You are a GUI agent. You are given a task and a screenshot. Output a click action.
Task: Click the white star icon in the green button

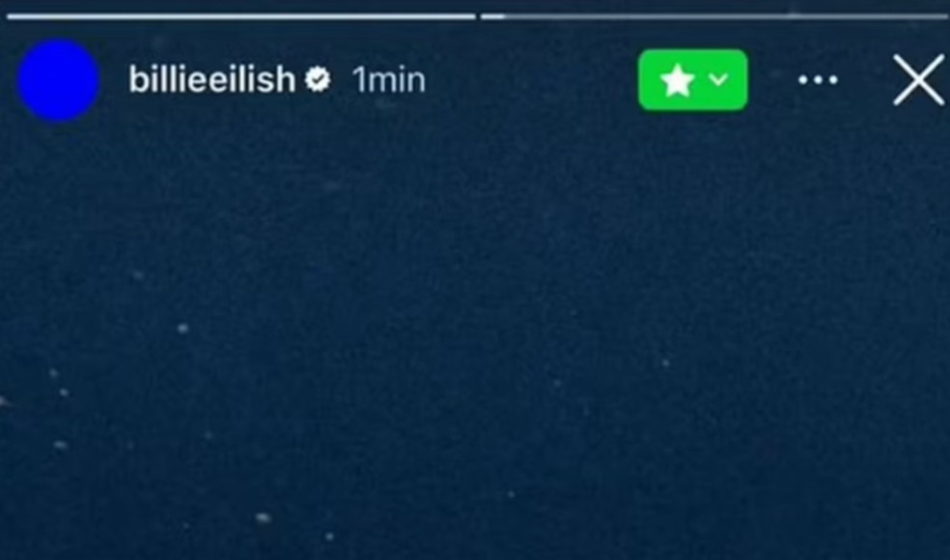coord(677,80)
